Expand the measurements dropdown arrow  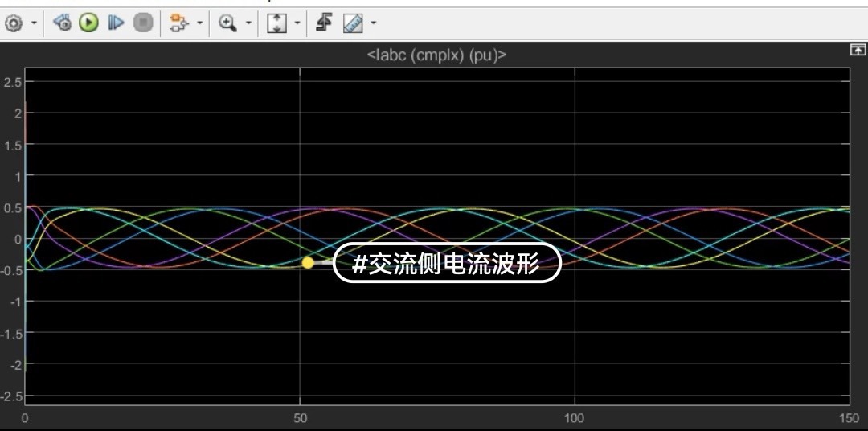click(x=373, y=23)
